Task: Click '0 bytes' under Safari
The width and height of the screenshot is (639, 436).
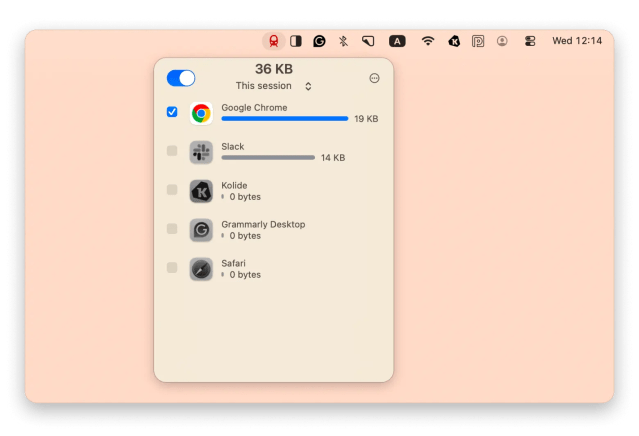Action: [x=245, y=275]
